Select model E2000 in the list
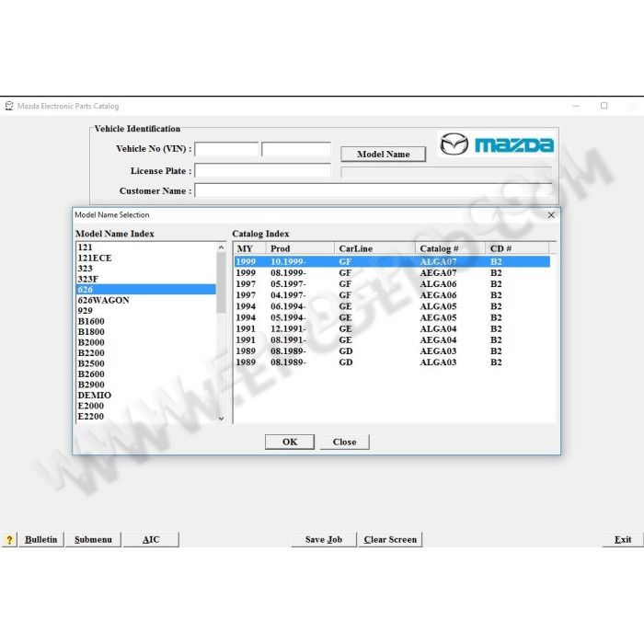This screenshot has width=644, height=644. click(145, 406)
